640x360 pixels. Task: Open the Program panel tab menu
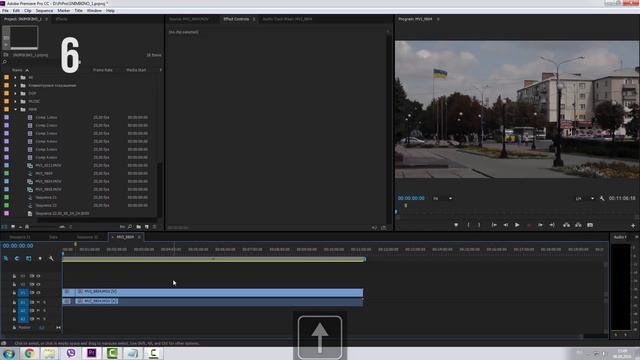(x=438, y=19)
